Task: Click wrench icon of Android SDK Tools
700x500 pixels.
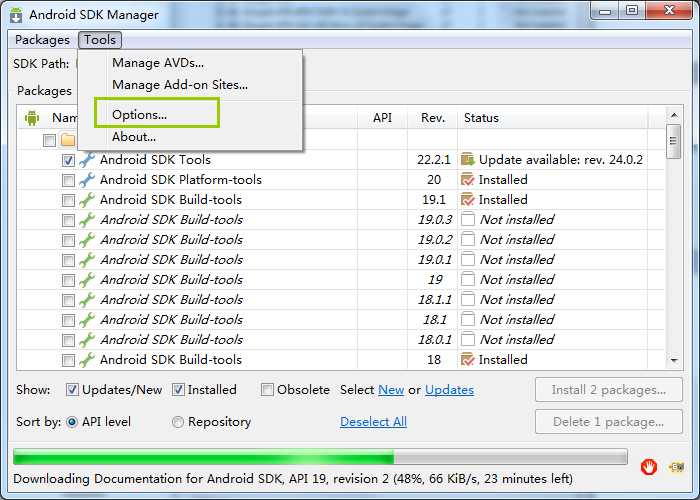Action: click(x=87, y=160)
